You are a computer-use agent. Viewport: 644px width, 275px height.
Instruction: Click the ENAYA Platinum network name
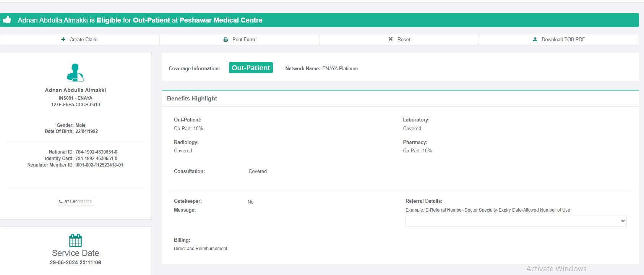(x=340, y=69)
